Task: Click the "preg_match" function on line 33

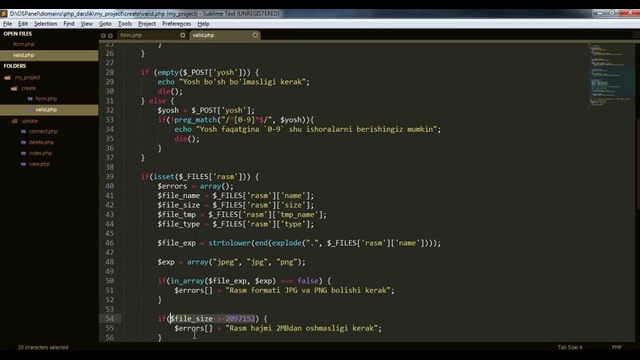Action: tap(196, 120)
